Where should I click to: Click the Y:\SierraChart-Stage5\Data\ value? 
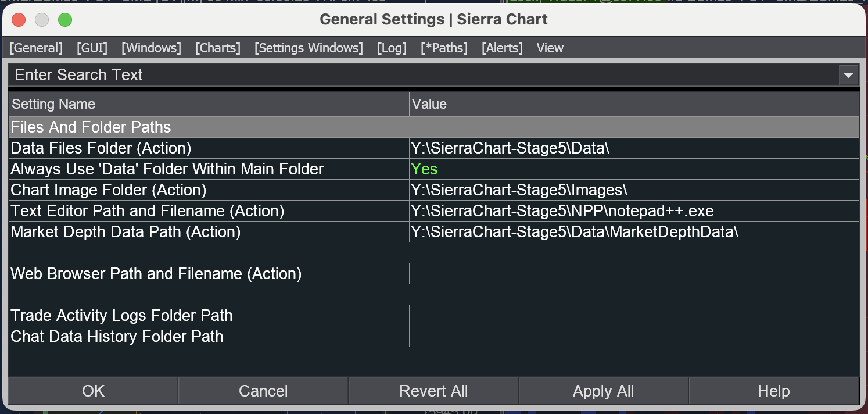pyautogui.click(x=634, y=148)
